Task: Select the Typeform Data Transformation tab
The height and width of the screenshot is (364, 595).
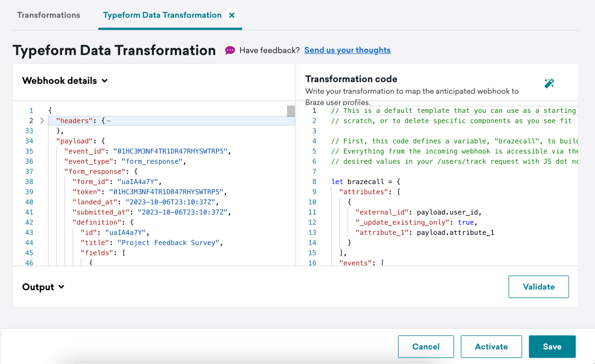Action: (x=162, y=15)
